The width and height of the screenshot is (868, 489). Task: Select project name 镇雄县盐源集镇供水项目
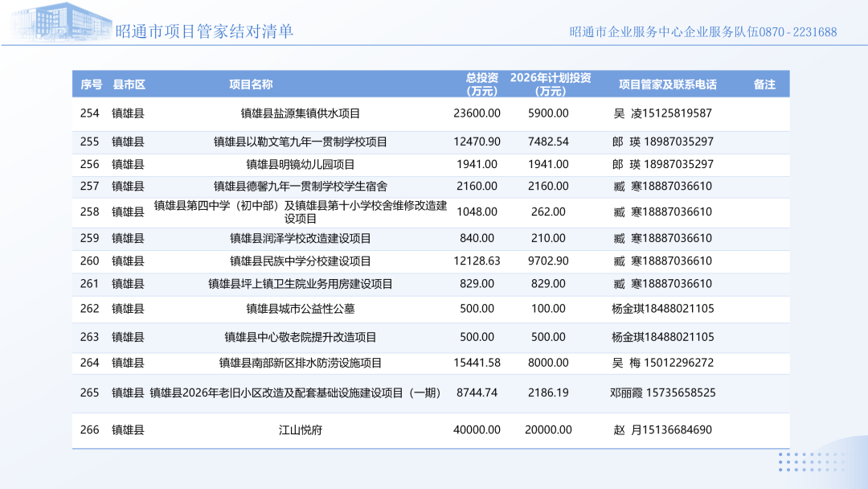click(301, 113)
